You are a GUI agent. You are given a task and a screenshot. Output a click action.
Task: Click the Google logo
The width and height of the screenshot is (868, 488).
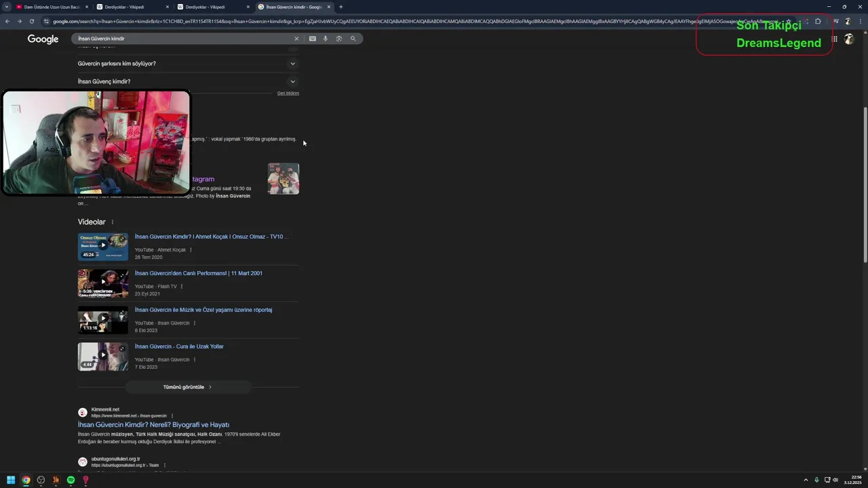[x=43, y=39]
